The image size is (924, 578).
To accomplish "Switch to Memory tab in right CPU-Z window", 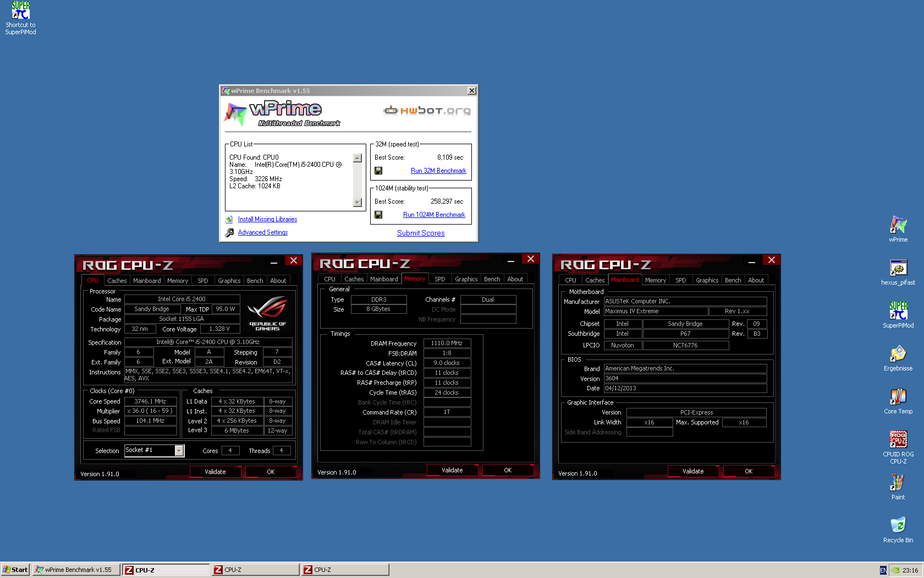I will click(656, 280).
